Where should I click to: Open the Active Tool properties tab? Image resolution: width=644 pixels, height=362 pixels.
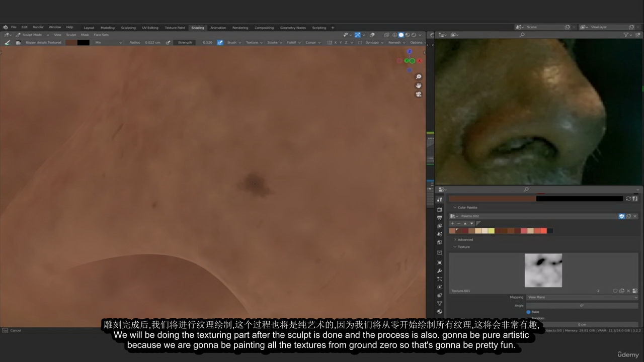[440, 200]
